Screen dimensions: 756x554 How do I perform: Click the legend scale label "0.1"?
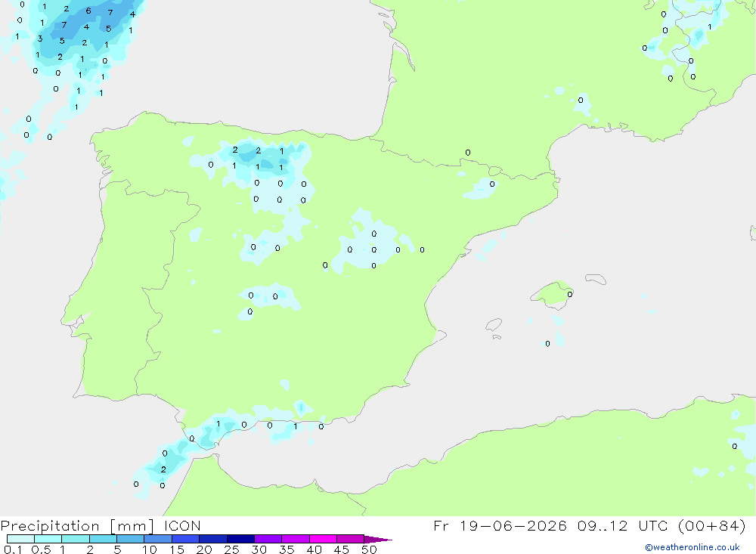coord(13,549)
